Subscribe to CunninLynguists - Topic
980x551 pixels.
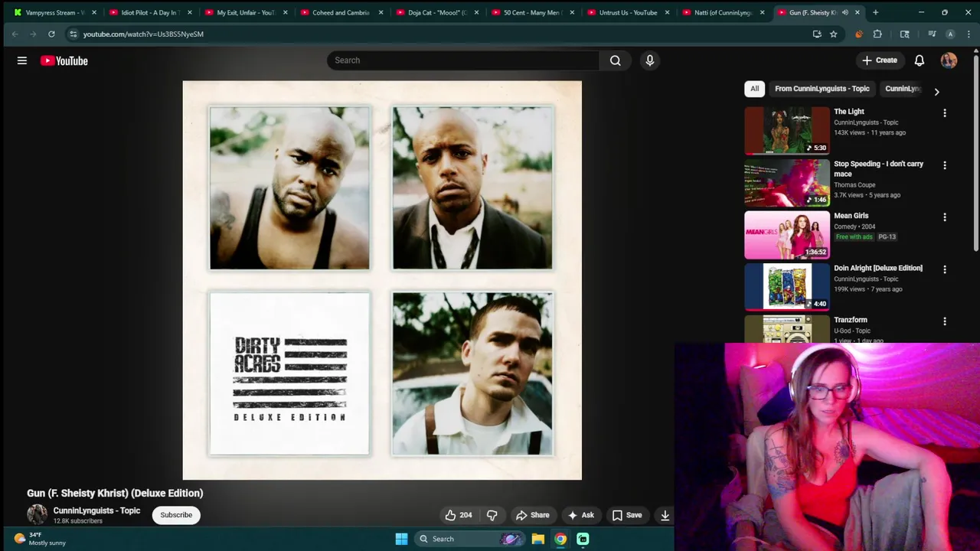(x=176, y=515)
